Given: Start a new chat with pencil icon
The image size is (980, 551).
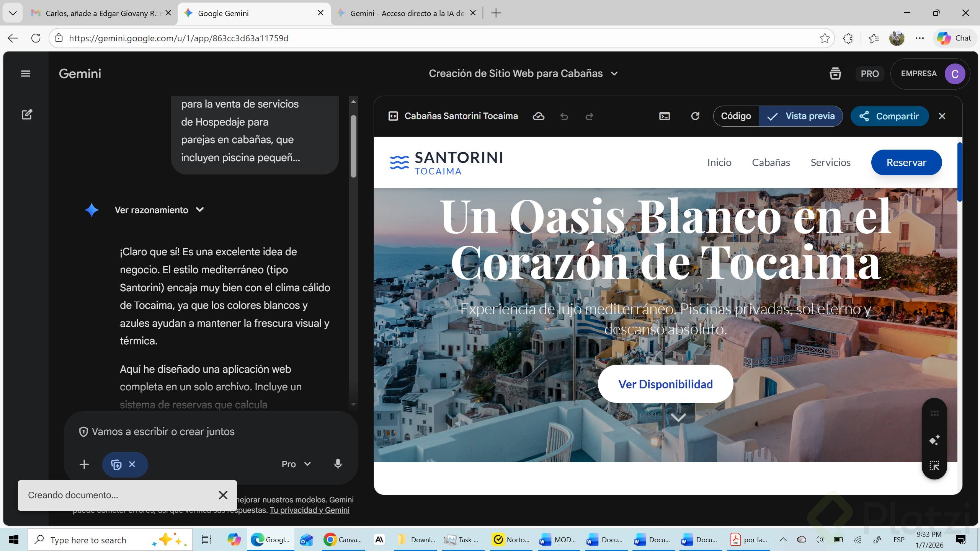Looking at the screenshot, I should 27,114.
